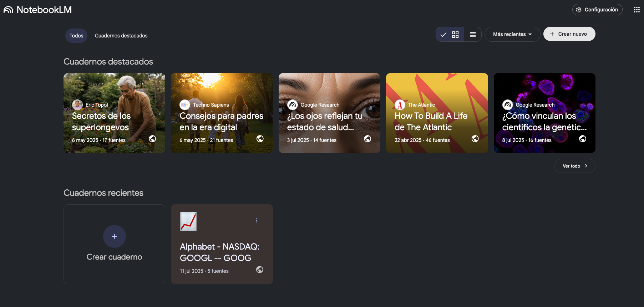The height and width of the screenshot is (307, 644).
Task: Switch to list view layout
Action: (473, 35)
